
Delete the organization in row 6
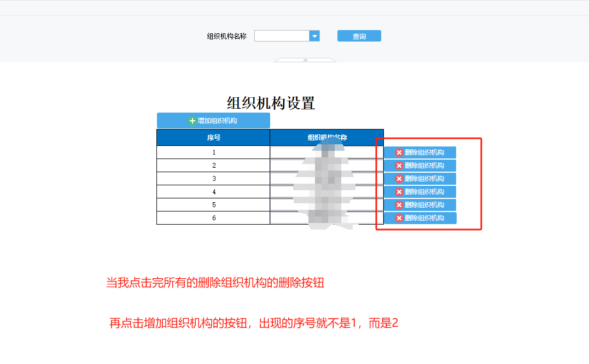[x=420, y=218]
